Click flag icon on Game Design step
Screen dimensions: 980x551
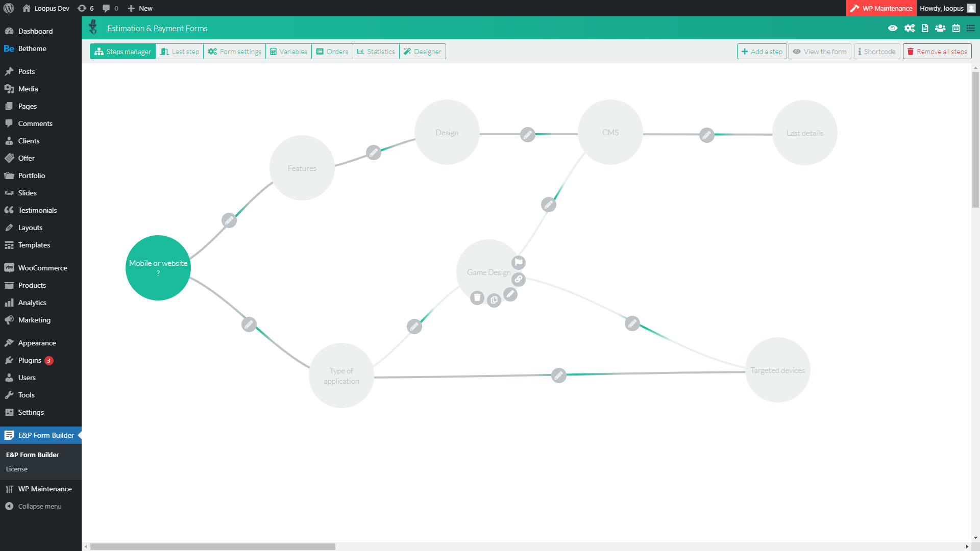tap(519, 262)
